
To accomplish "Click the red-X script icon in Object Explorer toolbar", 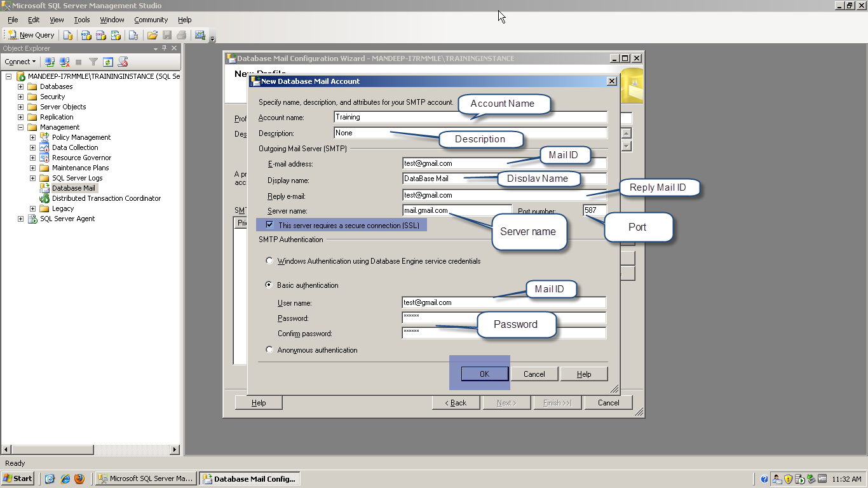I will (123, 62).
